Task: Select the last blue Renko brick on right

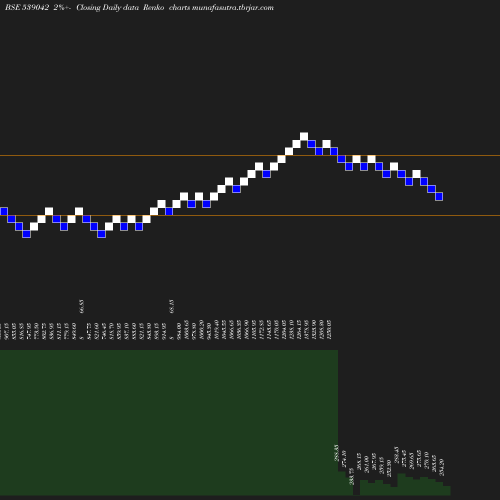Action: click(439, 196)
